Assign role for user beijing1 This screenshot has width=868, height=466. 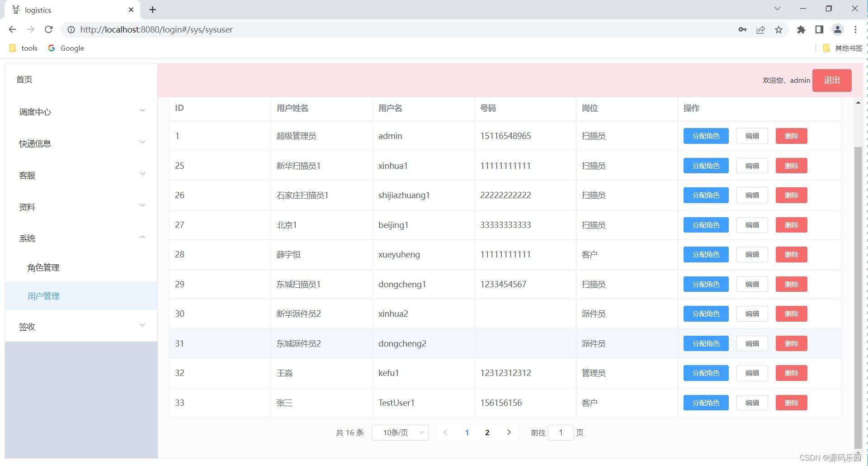point(706,225)
